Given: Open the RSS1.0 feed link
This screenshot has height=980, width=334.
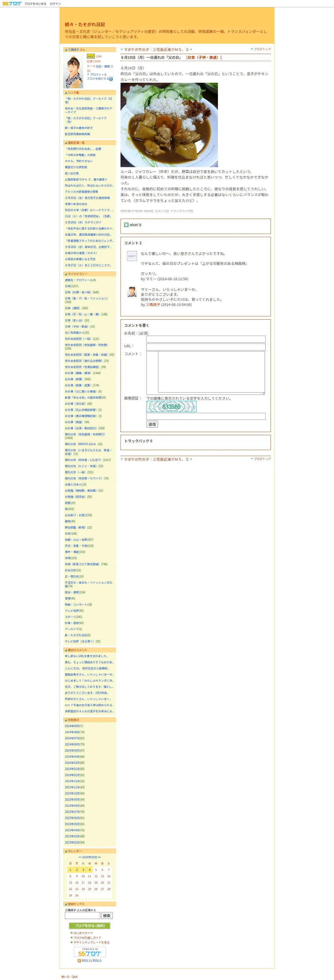Looking at the screenshot, I should [86, 961].
